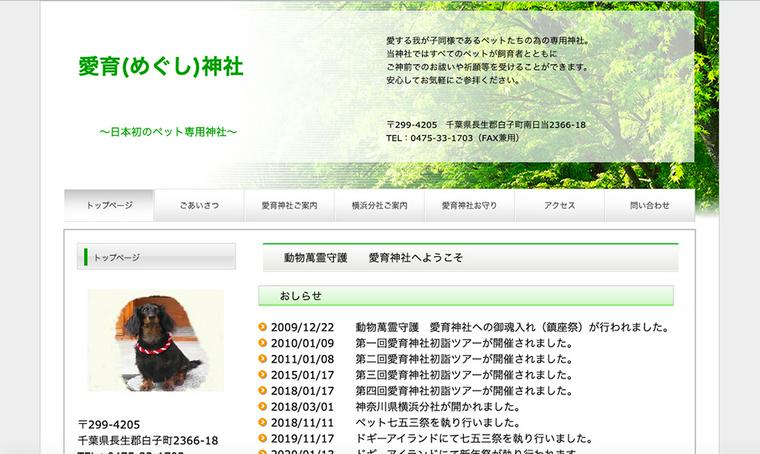760x454 pixels.
Task: Click orange bullet icon beside 2019/11/17 entry
Action: coord(263,439)
